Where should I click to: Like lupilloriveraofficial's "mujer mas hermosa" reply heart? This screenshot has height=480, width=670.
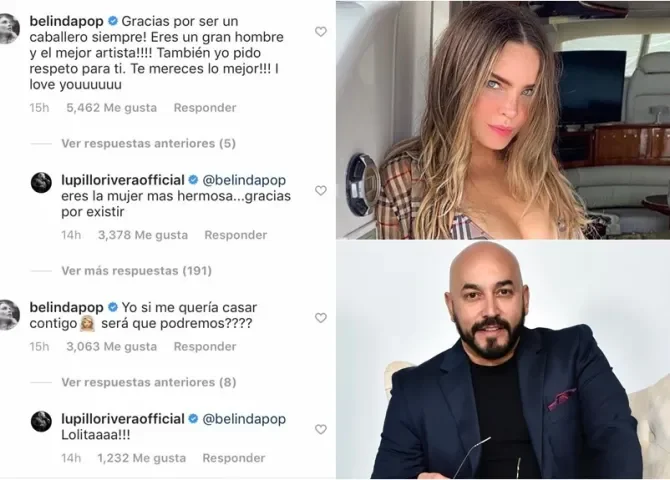[x=320, y=190]
